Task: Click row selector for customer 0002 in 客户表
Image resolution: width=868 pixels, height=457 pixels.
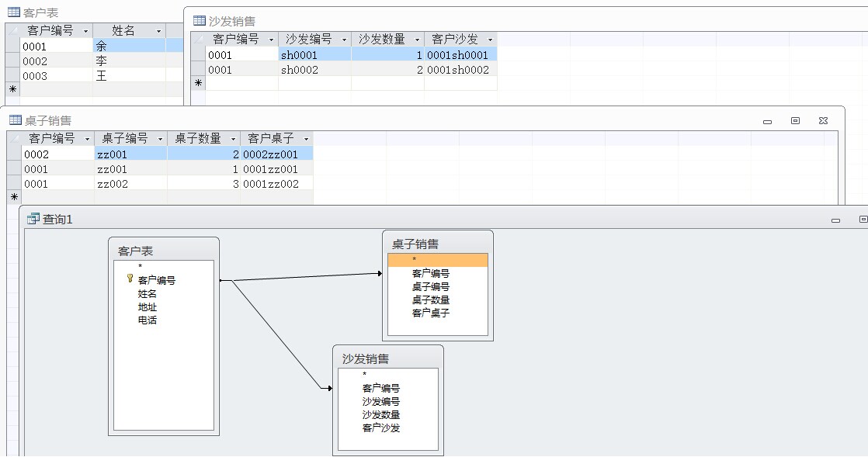Action: 12,61
